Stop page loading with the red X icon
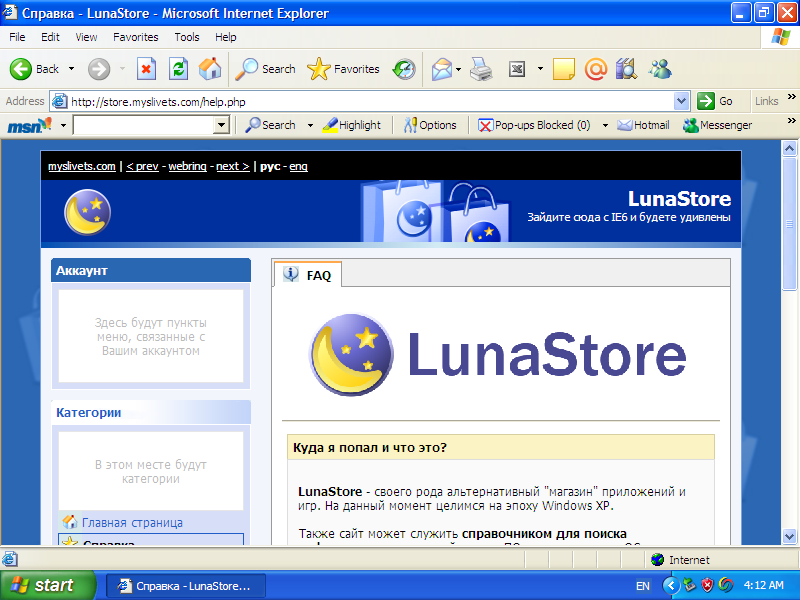The image size is (800, 600). point(146,69)
